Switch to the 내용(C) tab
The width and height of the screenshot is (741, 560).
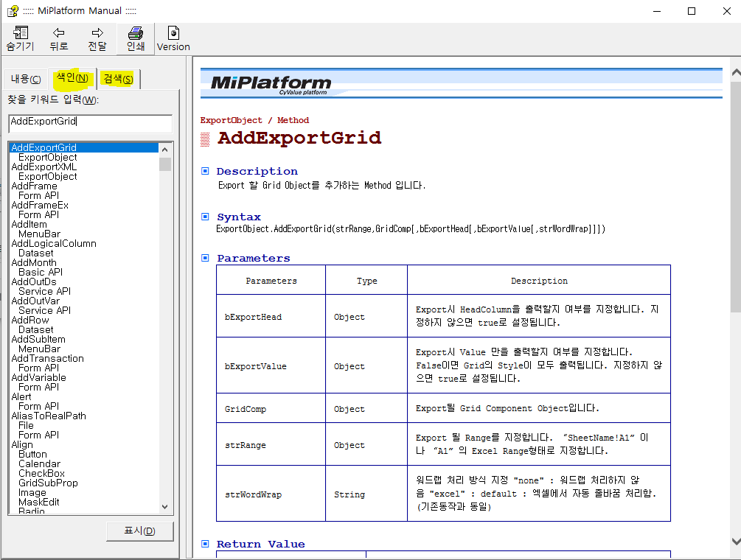[x=26, y=79]
